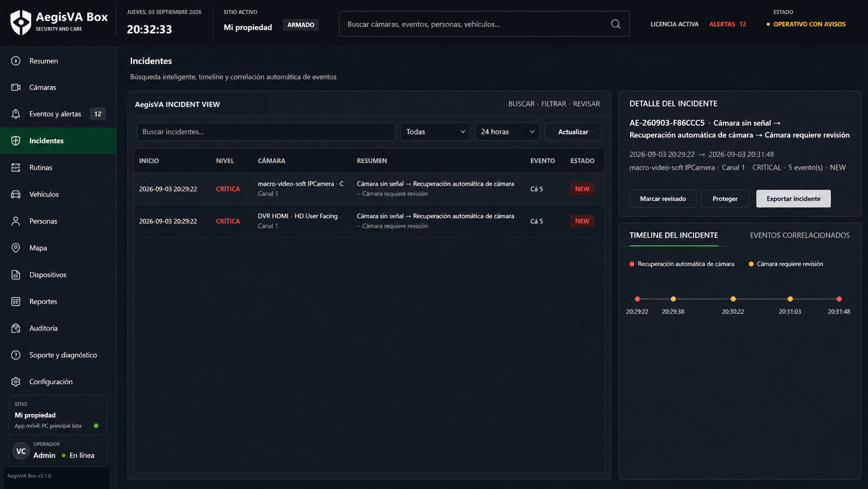The height and width of the screenshot is (489, 868).
Task: Click the help icon for Soporte y diagnóstico
Action: (x=16, y=355)
